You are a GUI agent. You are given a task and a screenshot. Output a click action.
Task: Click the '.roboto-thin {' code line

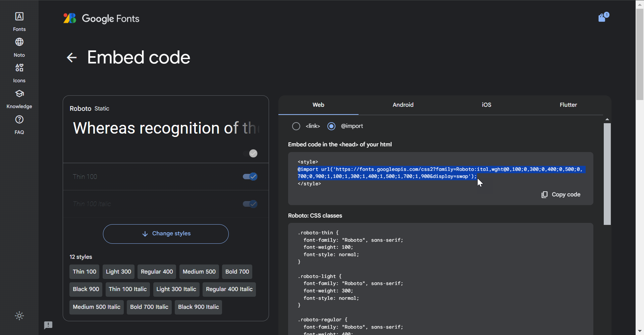(318, 233)
